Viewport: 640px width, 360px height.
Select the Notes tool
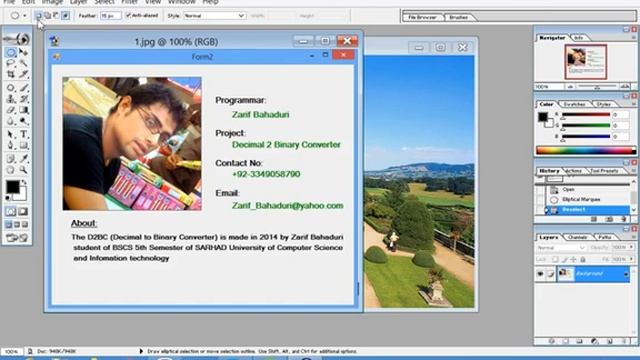pos(11,158)
